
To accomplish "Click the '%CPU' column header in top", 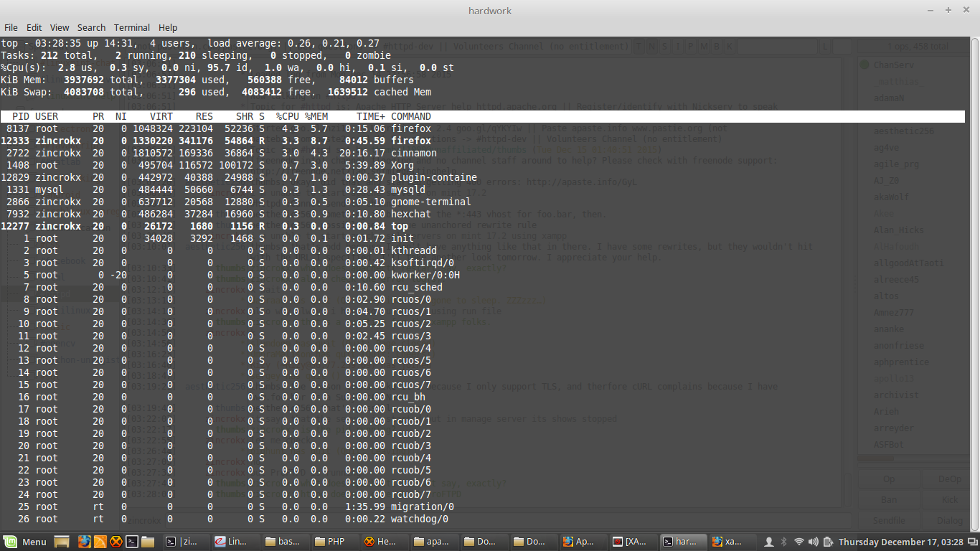I will click(288, 116).
